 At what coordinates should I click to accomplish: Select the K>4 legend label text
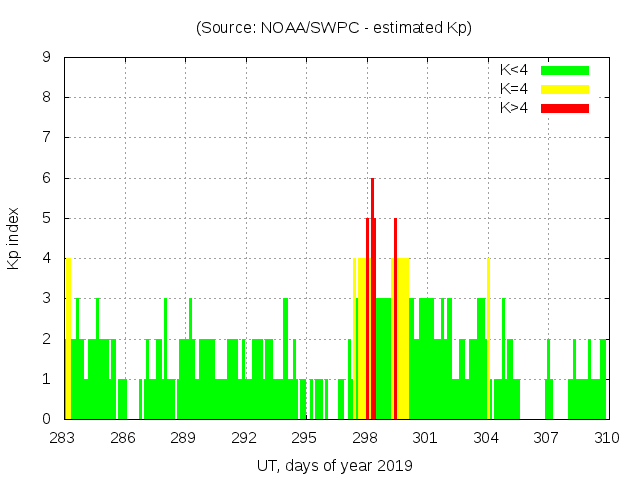coord(516,108)
